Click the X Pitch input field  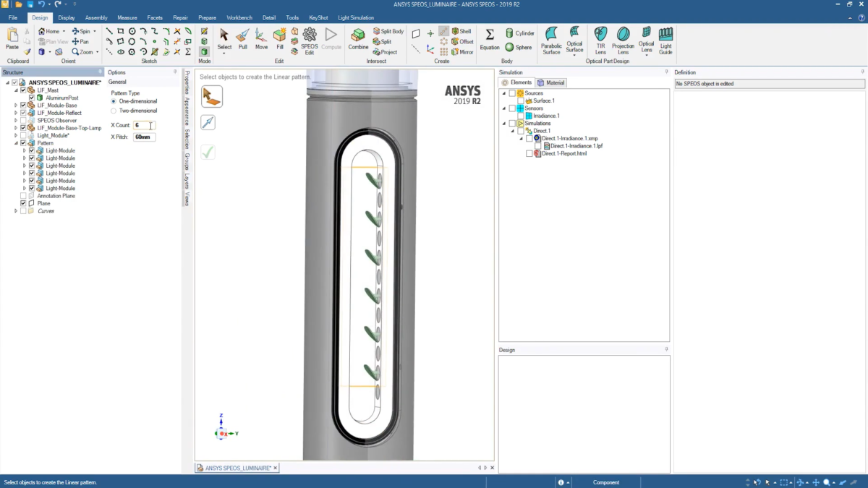(144, 137)
